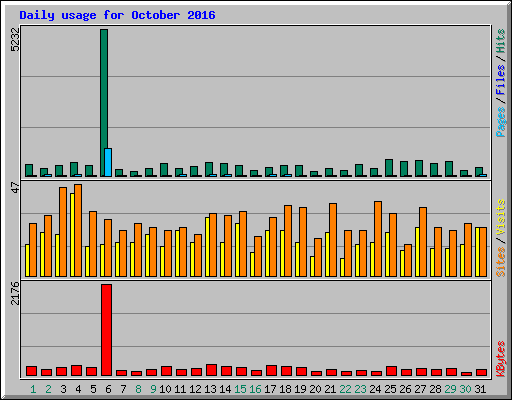Click day label 31 on the x-axis
The width and height of the screenshot is (512, 400).
(x=480, y=389)
